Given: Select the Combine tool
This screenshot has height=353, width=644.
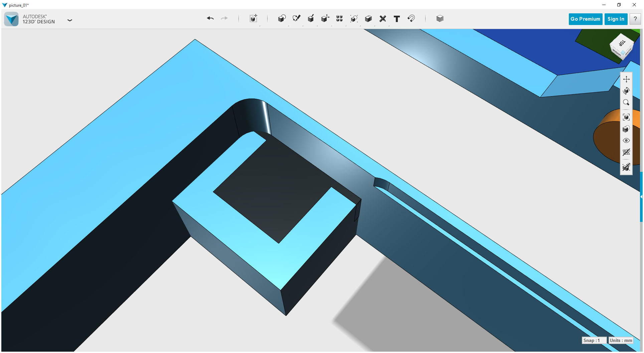Looking at the screenshot, I should [354, 19].
